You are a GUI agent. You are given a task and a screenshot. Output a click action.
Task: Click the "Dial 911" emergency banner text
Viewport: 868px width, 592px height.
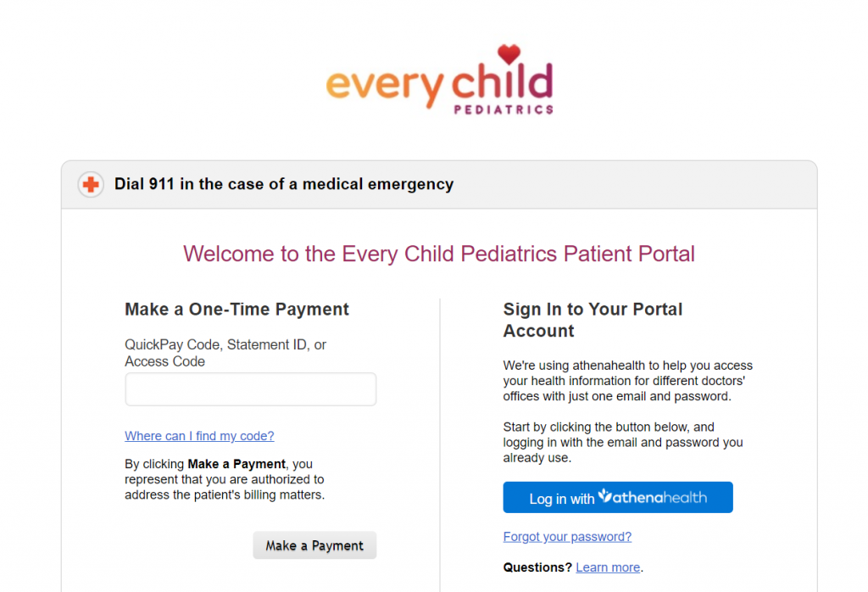pos(284,184)
